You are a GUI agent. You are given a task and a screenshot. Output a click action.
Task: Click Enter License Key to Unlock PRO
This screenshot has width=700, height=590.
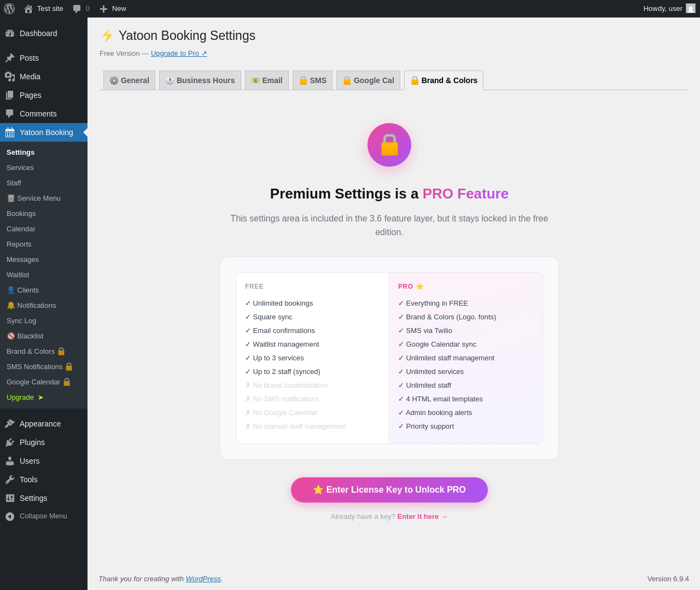pos(389,490)
